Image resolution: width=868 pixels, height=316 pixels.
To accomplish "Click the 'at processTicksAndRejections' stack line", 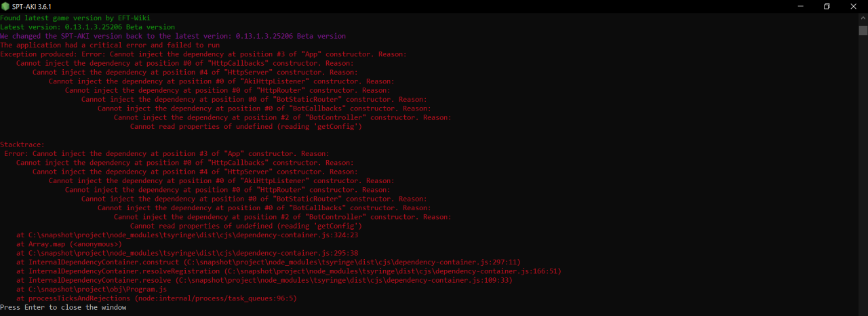I will click(x=157, y=298).
